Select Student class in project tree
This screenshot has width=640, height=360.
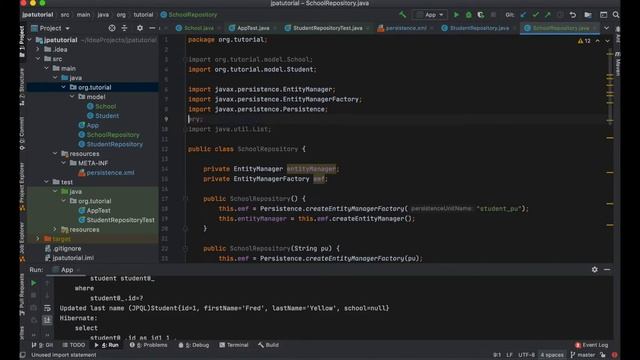(x=107, y=116)
